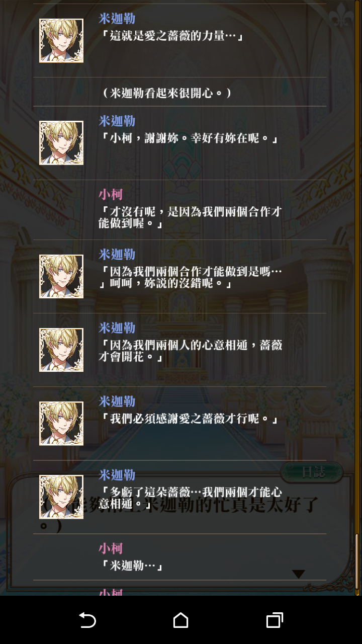Tap the Android back navigation icon

(87, 620)
